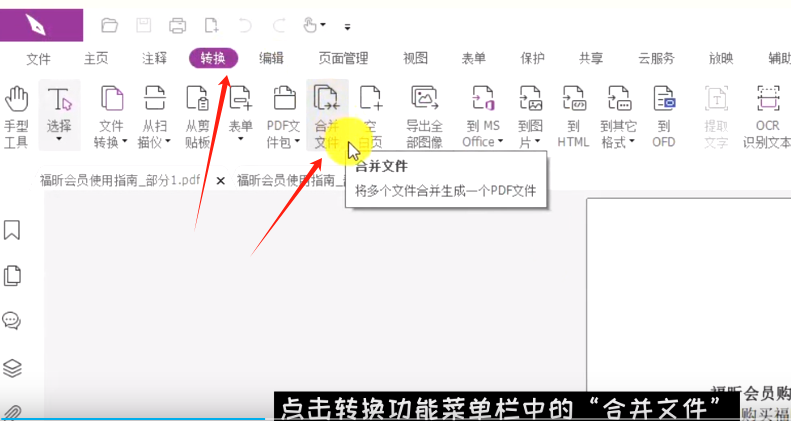Open the attachments paperclip panel
The image size is (791, 421).
click(x=13, y=412)
